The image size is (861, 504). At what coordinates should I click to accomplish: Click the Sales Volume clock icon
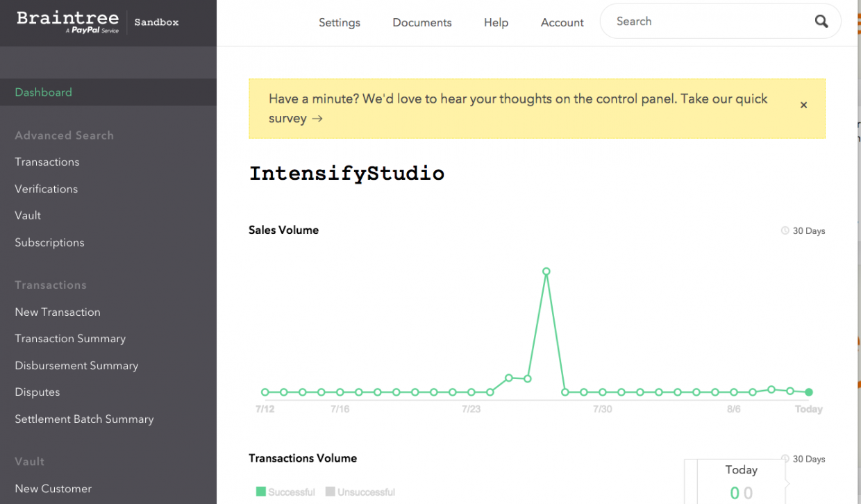click(x=785, y=230)
